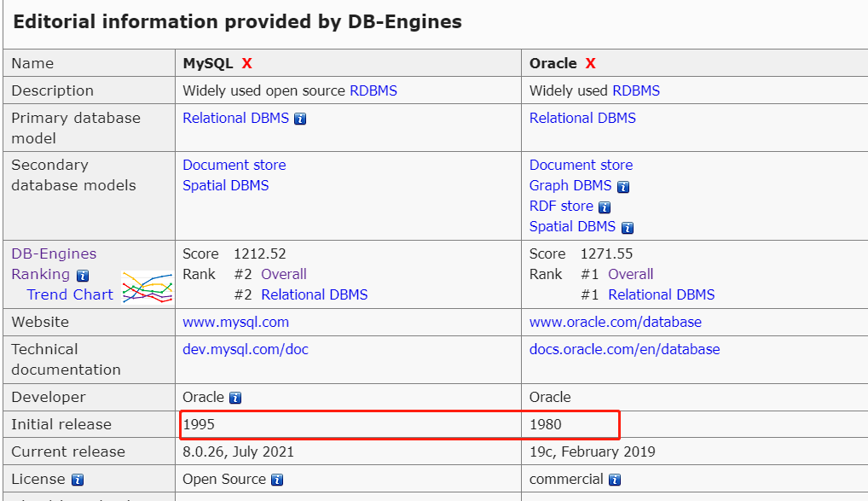This screenshot has width=868, height=501.
Task: Select MySQL initial release year 1995
Action: (199, 424)
